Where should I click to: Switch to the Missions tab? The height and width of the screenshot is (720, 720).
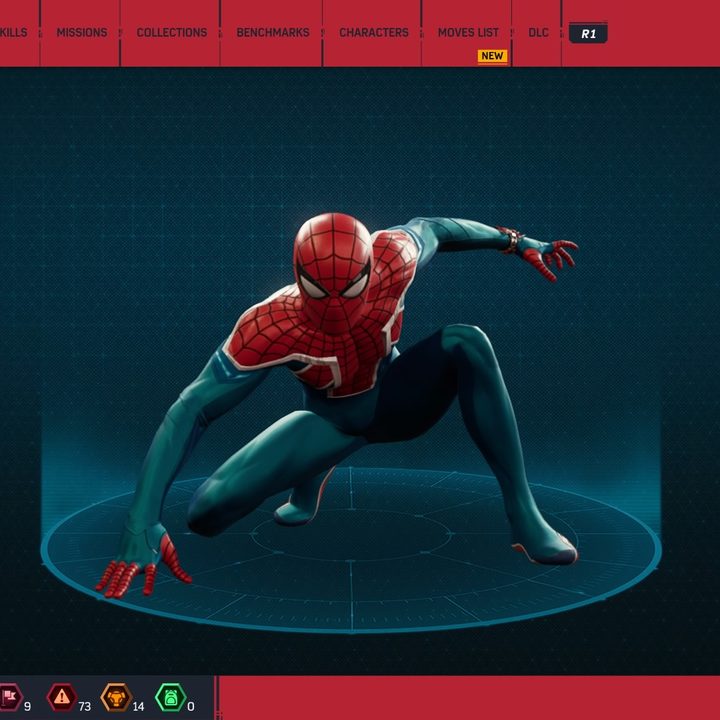(x=82, y=33)
